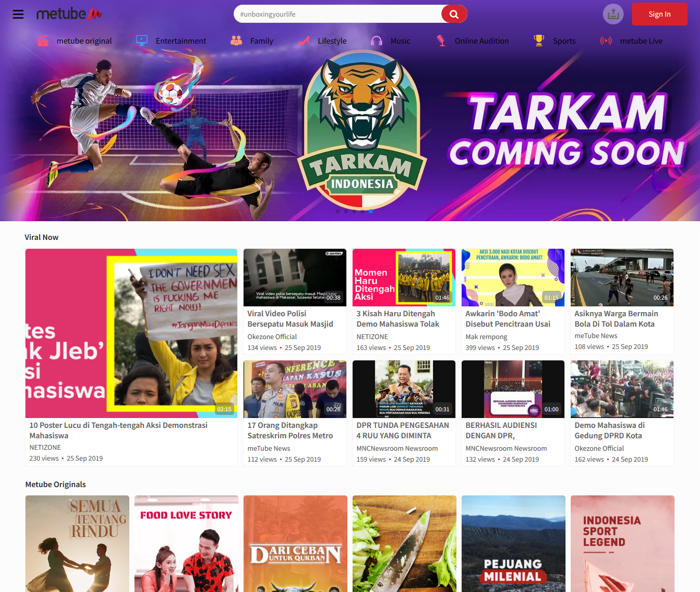The width and height of the screenshot is (700, 592).
Task: Click the Entertainment category TV icon
Action: [141, 40]
